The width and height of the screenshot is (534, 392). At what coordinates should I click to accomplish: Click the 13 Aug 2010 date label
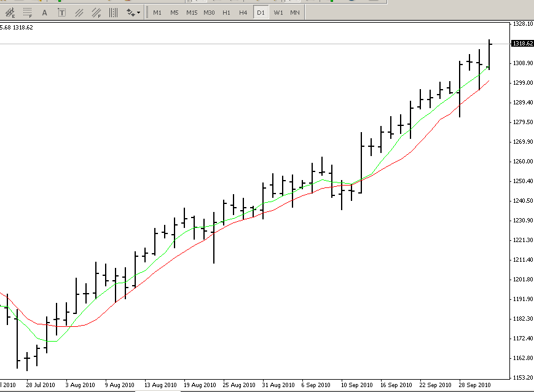click(x=160, y=385)
